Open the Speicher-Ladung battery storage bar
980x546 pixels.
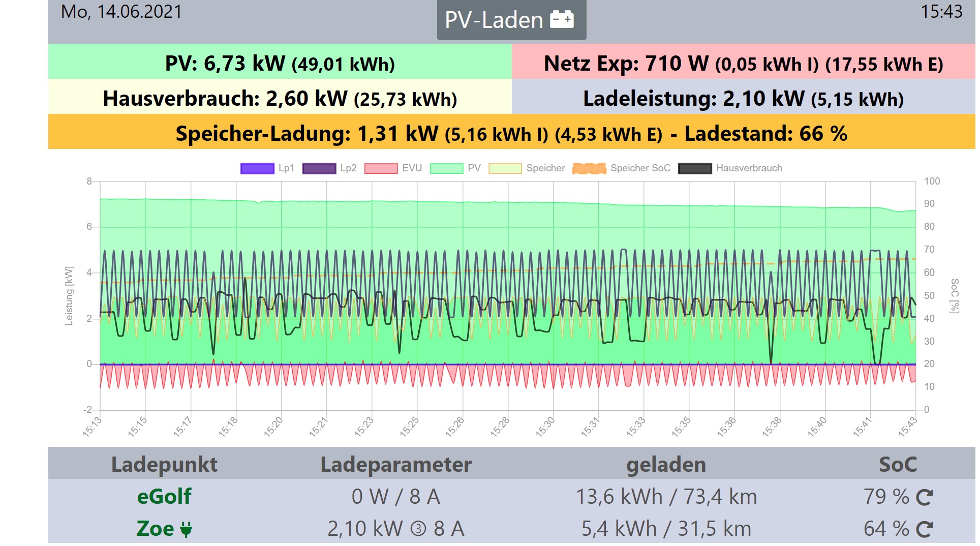511,134
